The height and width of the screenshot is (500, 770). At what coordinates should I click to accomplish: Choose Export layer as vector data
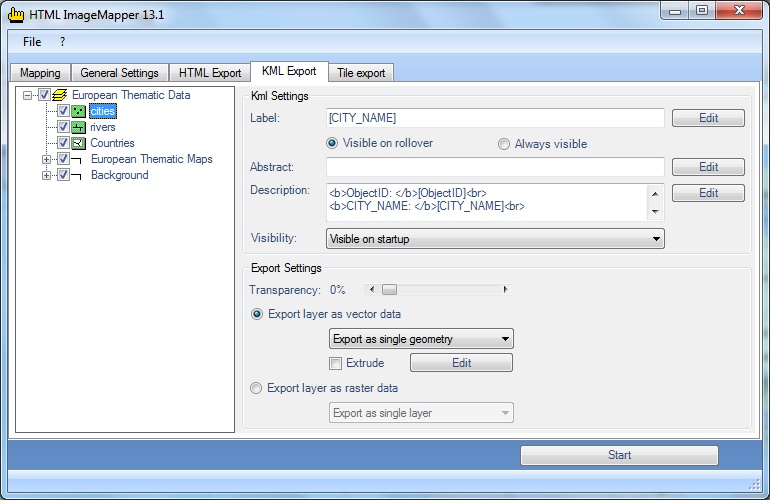point(257,314)
